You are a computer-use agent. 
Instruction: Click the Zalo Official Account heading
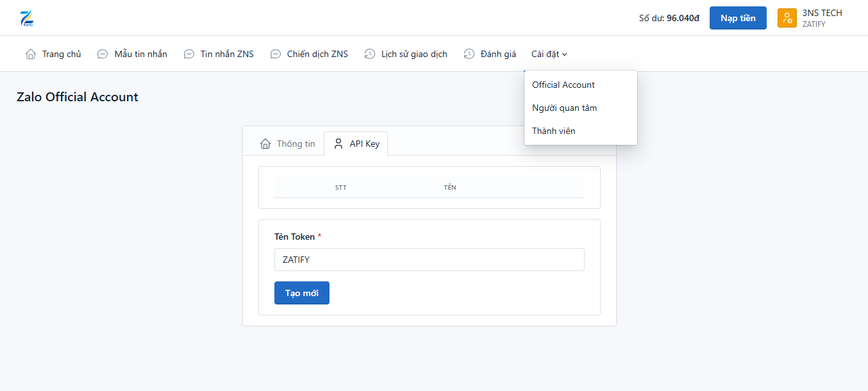[x=78, y=97]
